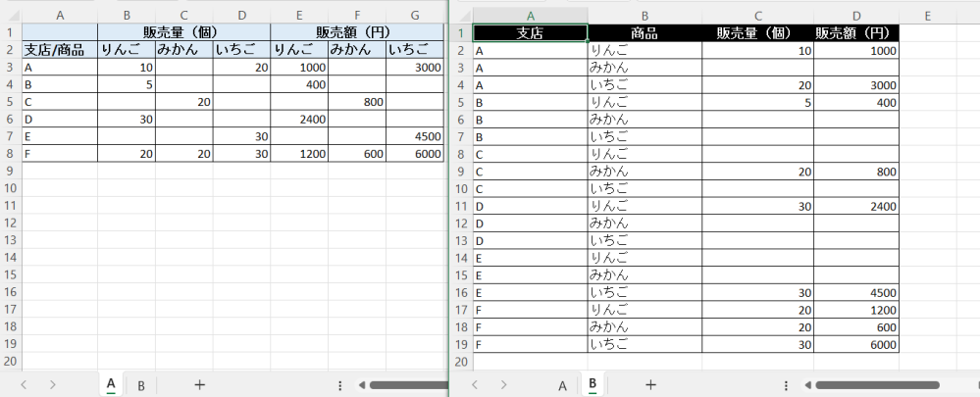Click previous sheet arrow in left window
Screen dimensions: 980x397
tap(24, 385)
